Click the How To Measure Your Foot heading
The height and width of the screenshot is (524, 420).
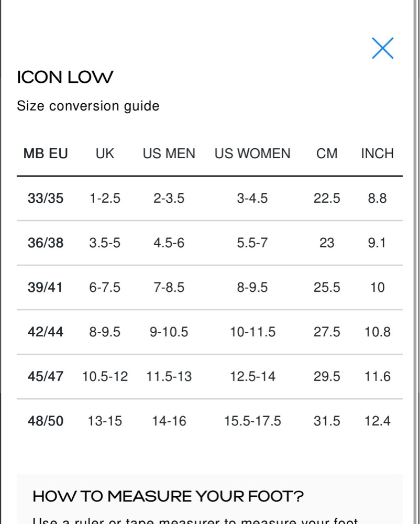[168, 496]
